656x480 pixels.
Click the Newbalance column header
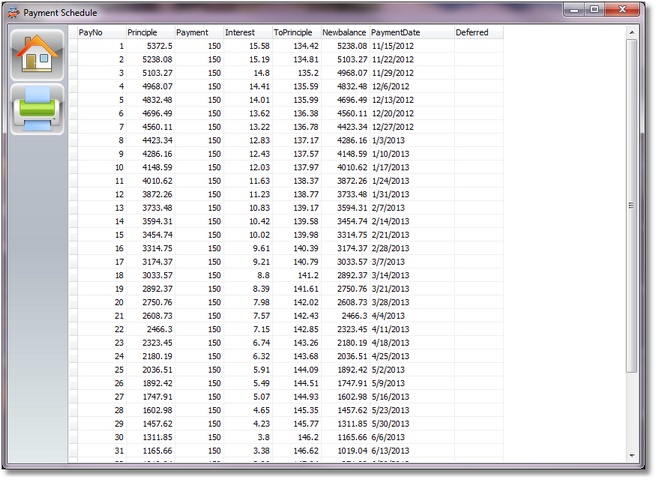[x=344, y=32]
